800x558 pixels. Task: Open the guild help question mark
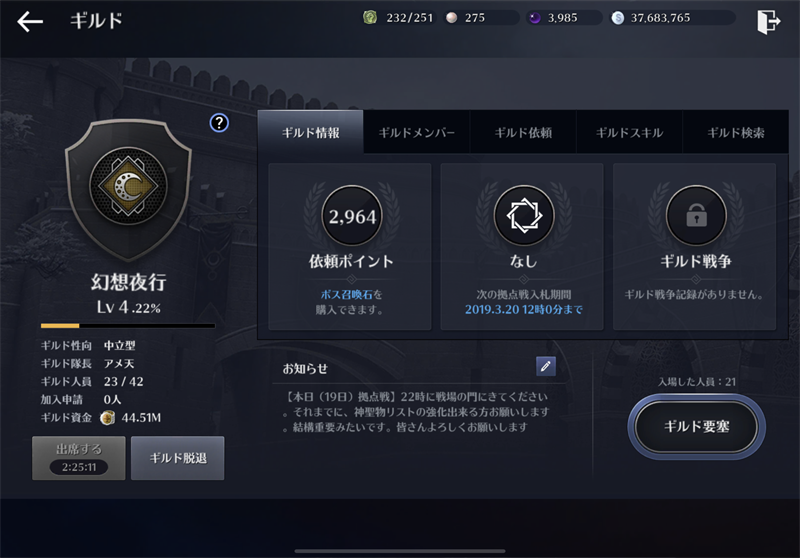(219, 123)
